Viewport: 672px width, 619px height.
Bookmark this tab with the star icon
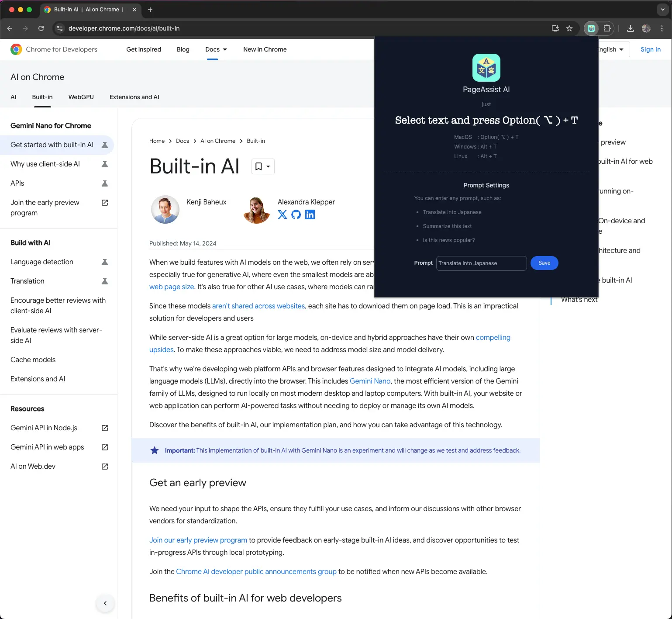tap(569, 28)
